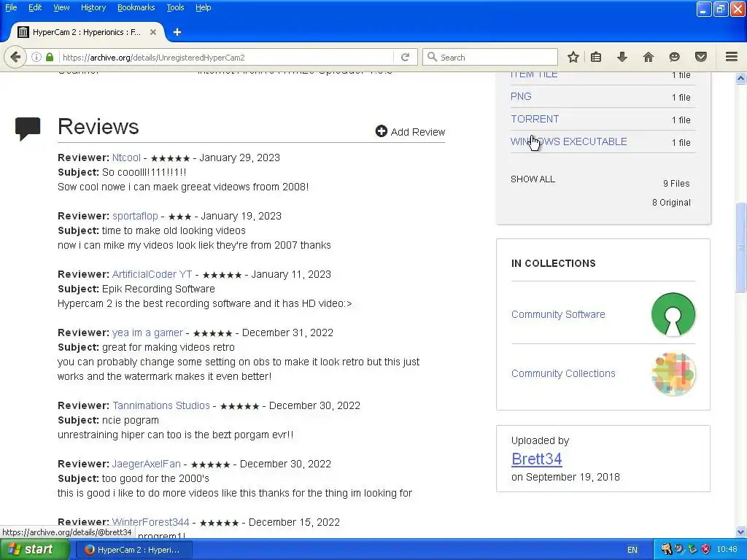Open the Community Collections link
Viewport: 747px width, 560px height.
tap(563, 373)
